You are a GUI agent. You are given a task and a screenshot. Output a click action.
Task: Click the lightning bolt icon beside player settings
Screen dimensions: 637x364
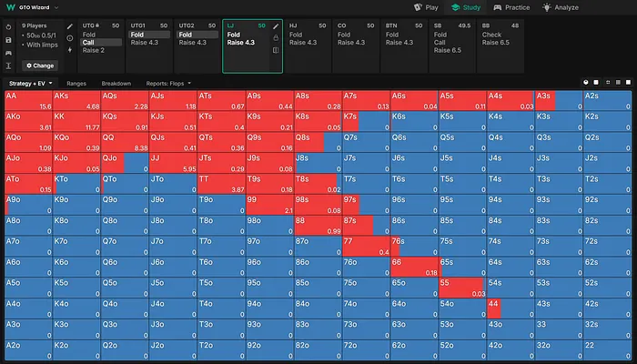tap(69, 50)
